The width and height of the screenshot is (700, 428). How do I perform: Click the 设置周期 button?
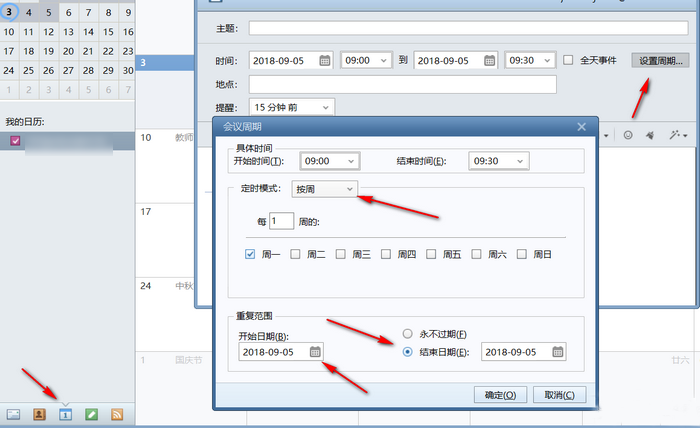663,60
